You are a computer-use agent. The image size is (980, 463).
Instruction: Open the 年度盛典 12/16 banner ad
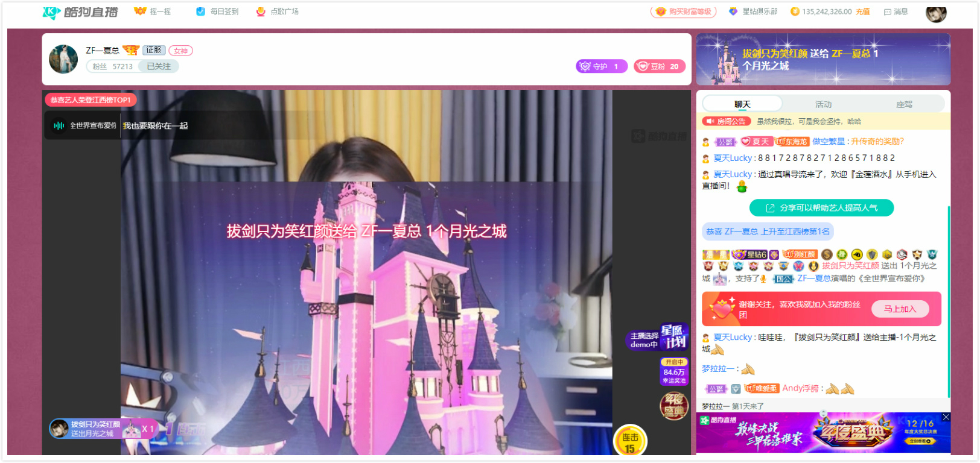pos(824,433)
